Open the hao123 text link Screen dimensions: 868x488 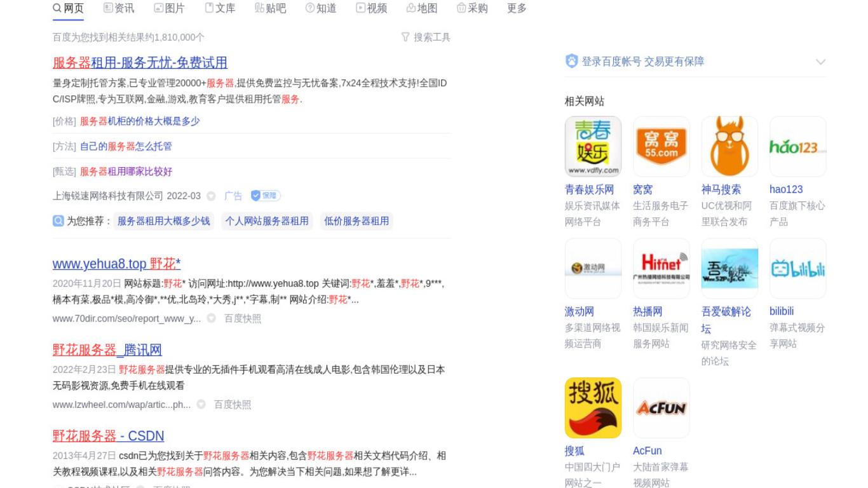coord(786,189)
